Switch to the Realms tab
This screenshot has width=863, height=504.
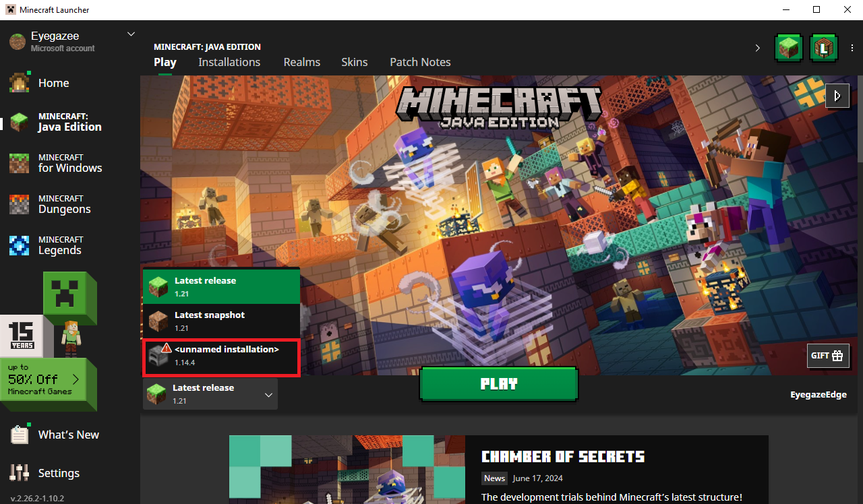tap(301, 62)
